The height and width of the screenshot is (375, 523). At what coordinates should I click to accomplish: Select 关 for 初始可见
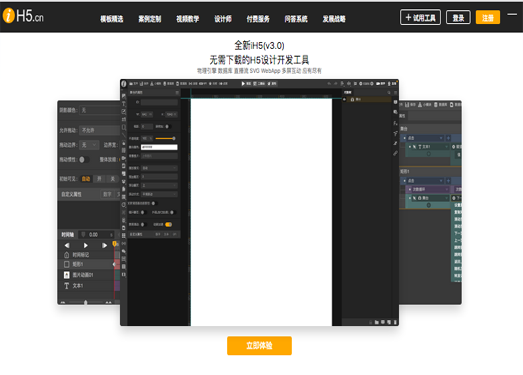click(x=113, y=179)
